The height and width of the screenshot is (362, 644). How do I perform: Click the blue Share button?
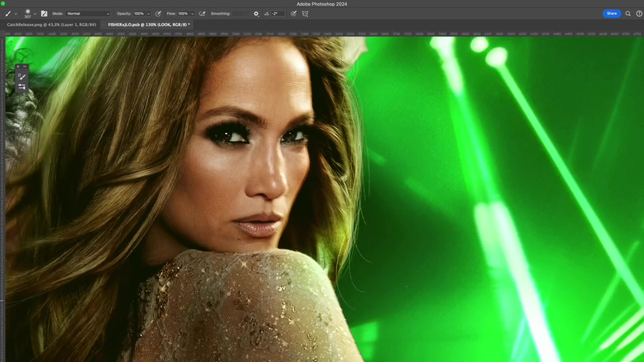[612, 14]
